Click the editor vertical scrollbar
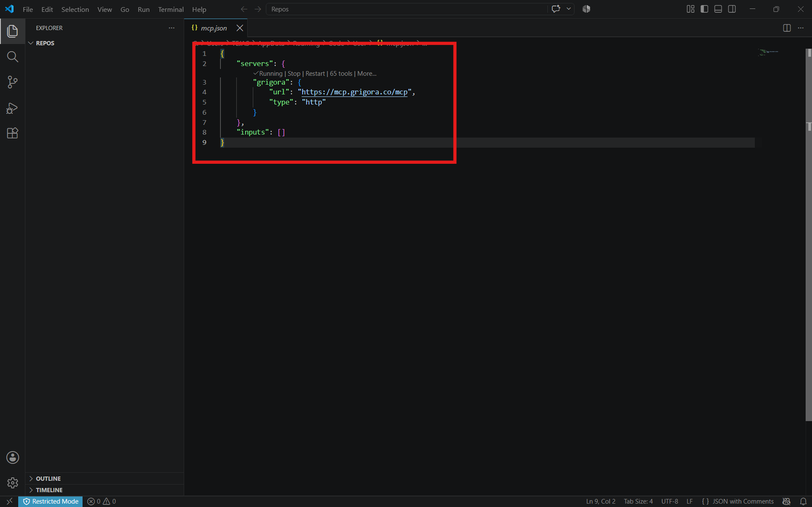Screen dimensions: 812x507 [809, 235]
